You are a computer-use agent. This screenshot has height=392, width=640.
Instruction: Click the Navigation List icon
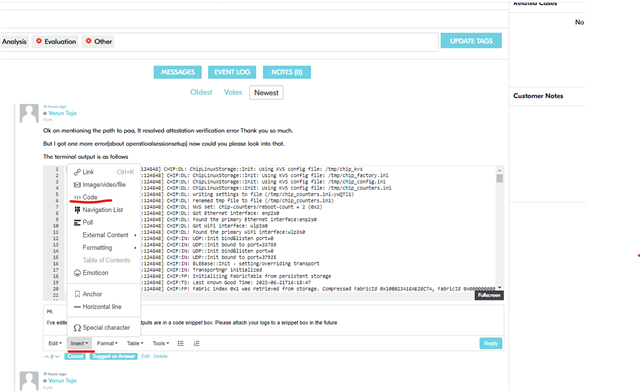[x=77, y=210]
